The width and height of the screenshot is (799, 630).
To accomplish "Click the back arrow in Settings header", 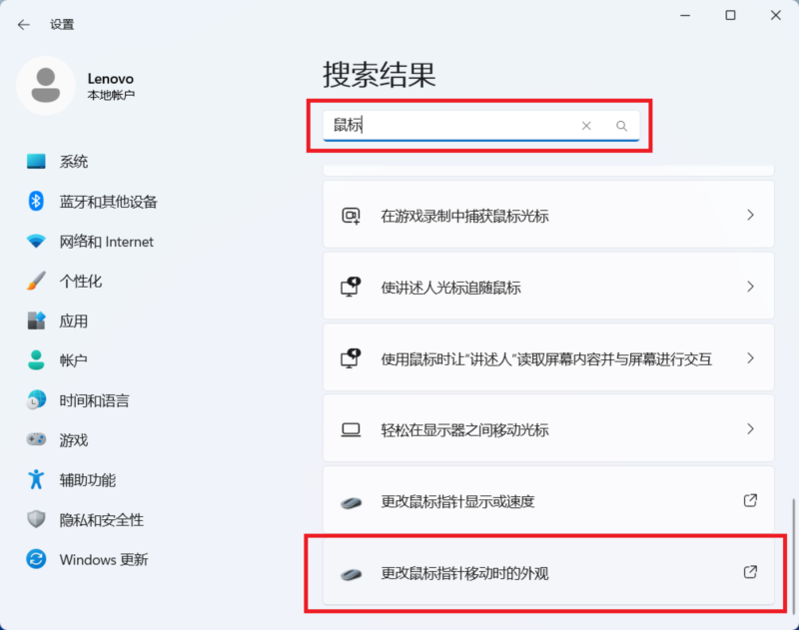I will (x=24, y=24).
